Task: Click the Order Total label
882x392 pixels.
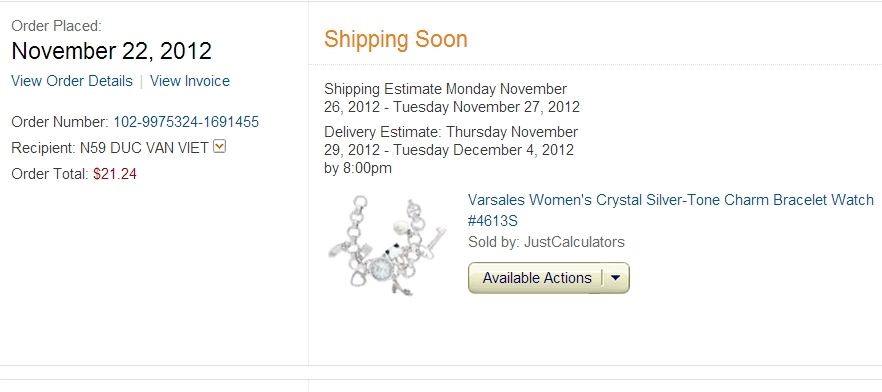Action: tap(50, 174)
